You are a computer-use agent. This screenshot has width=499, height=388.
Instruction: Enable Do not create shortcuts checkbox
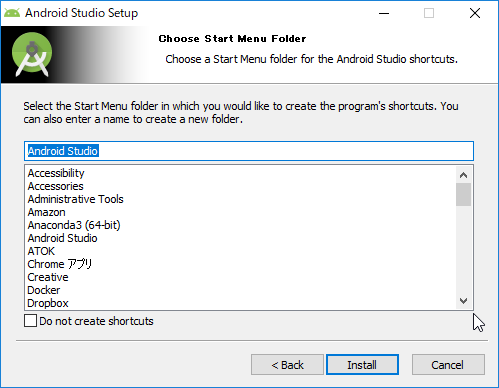(x=30, y=321)
